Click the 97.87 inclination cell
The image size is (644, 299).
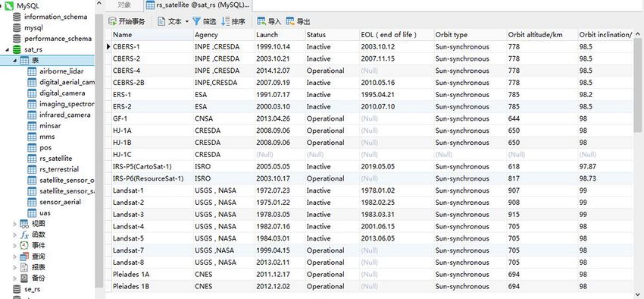[x=605, y=166]
